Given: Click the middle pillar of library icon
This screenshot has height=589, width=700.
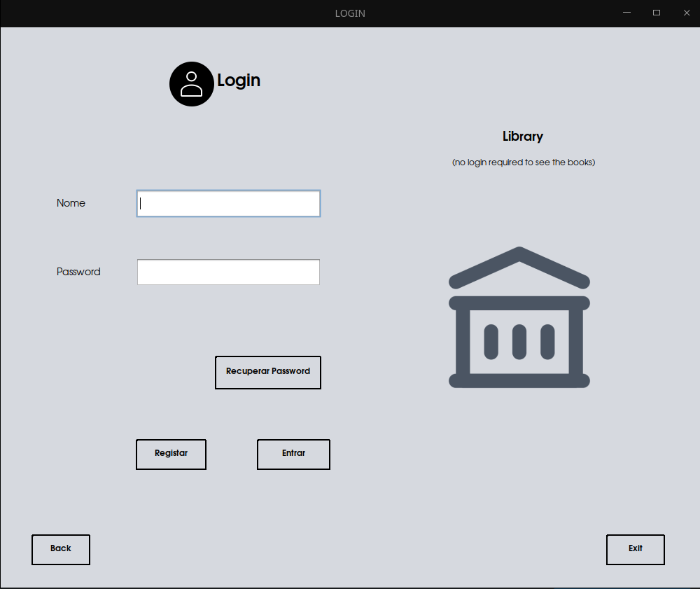Looking at the screenshot, I should point(519,342).
